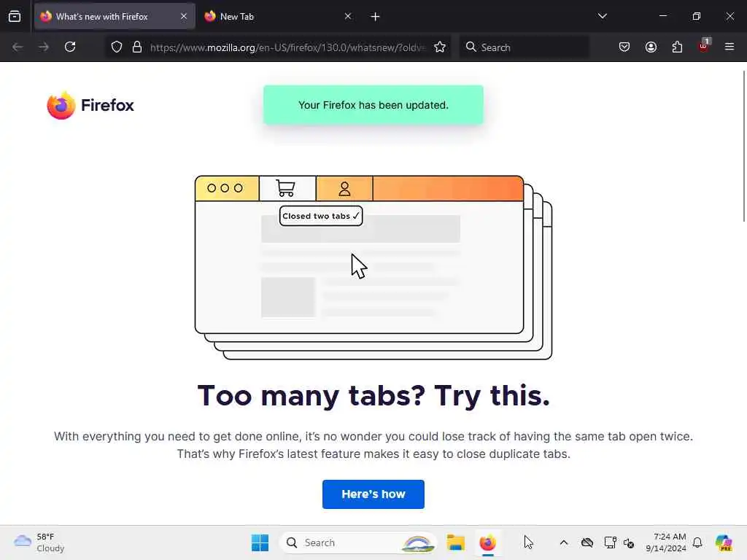Open File Explorer from taskbar

(455, 542)
